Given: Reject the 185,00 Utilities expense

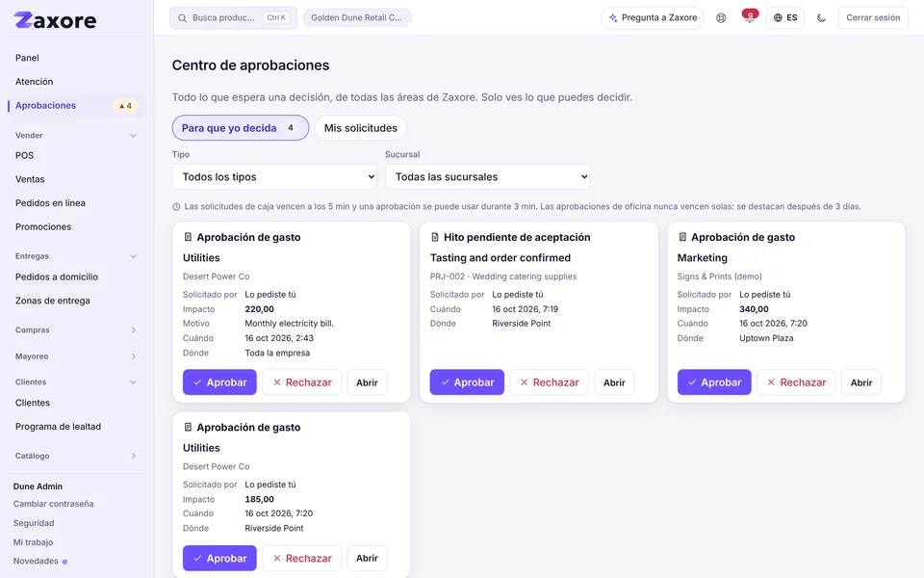Looking at the screenshot, I should point(301,558).
